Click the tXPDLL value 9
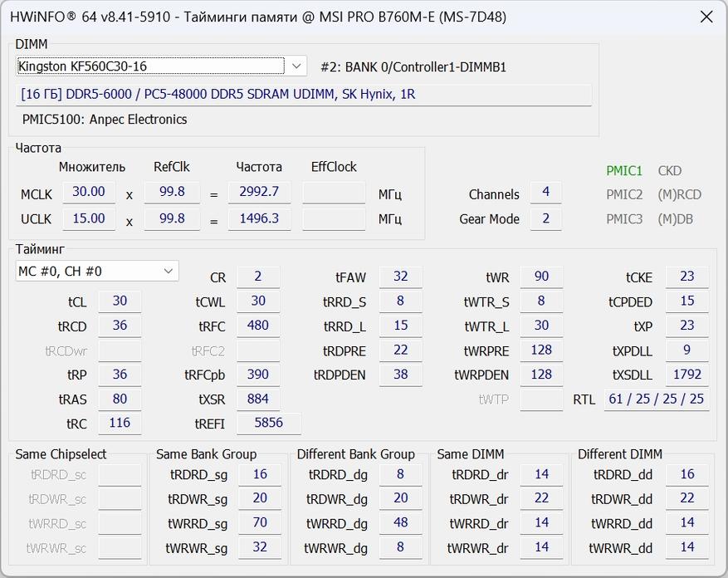This screenshot has width=728, height=578. click(x=687, y=350)
